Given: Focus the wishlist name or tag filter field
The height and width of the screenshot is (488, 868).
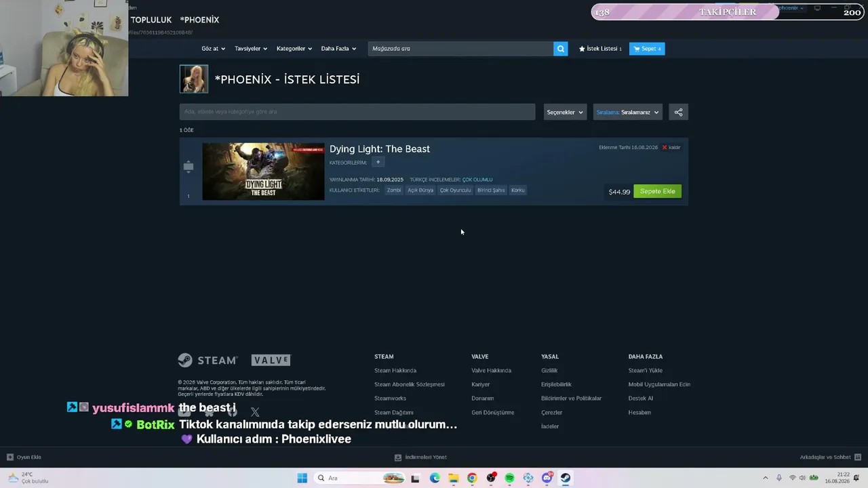Looking at the screenshot, I should [x=357, y=112].
